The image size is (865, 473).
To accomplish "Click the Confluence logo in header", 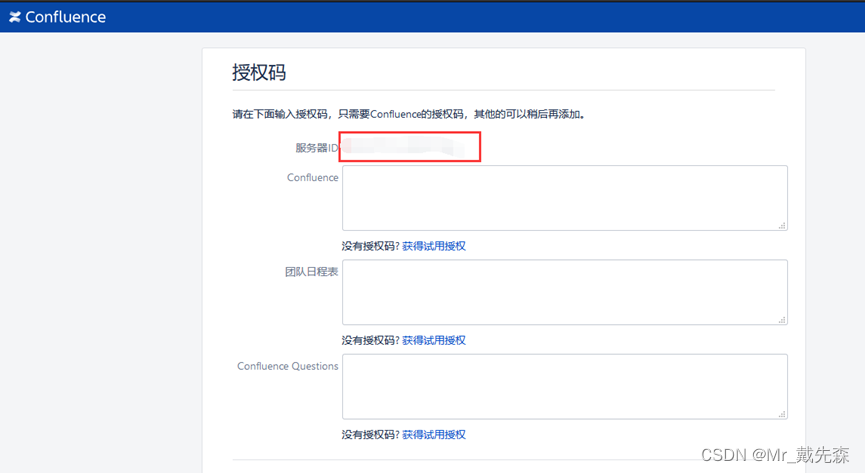I will click(x=57, y=17).
